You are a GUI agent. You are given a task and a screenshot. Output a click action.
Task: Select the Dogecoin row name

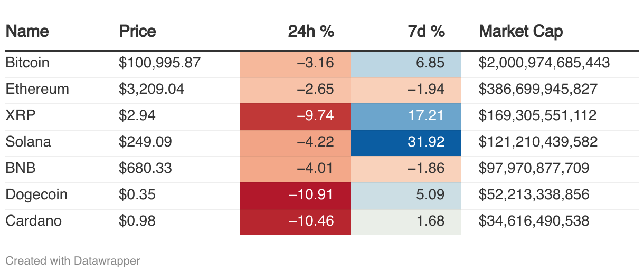[x=36, y=195]
